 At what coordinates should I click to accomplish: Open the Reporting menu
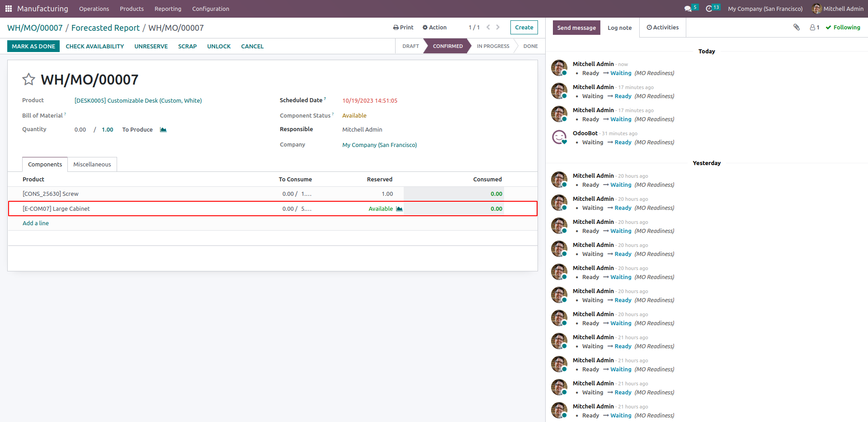pyautogui.click(x=168, y=9)
